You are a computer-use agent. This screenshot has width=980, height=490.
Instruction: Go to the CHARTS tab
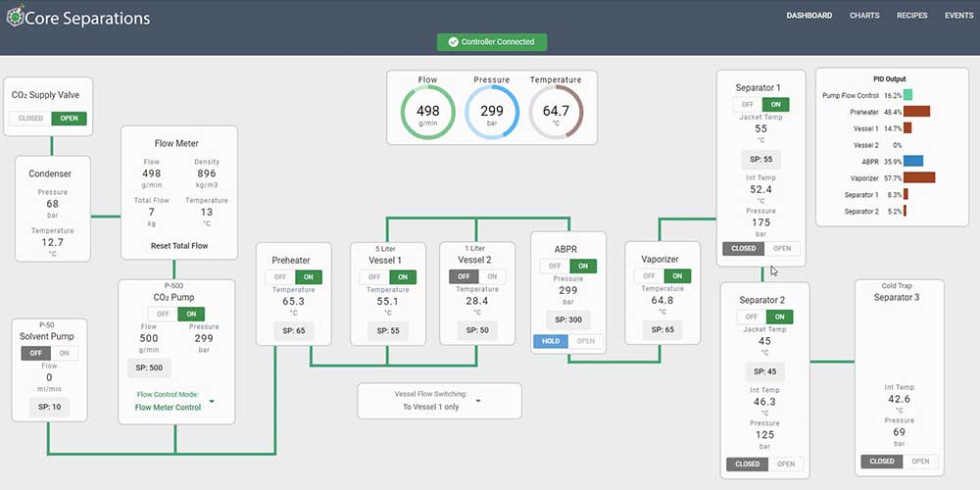864,16
